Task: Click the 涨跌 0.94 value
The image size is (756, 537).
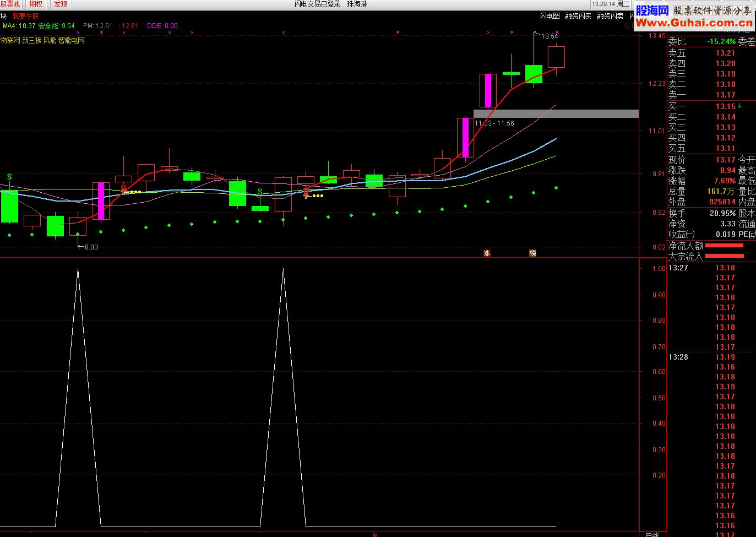Action: [728, 170]
